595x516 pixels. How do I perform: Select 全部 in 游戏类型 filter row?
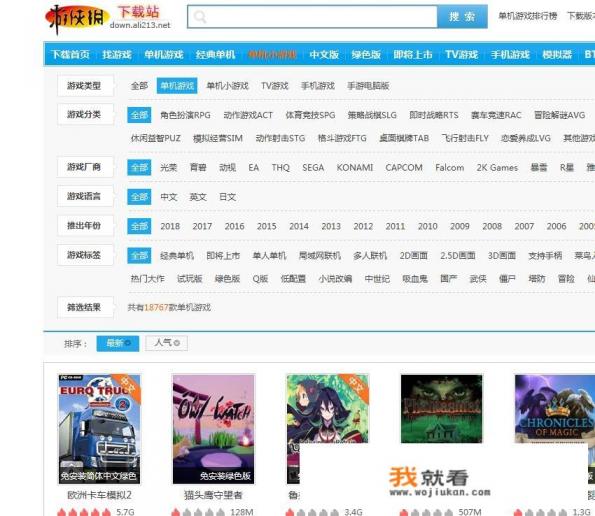click(x=139, y=86)
